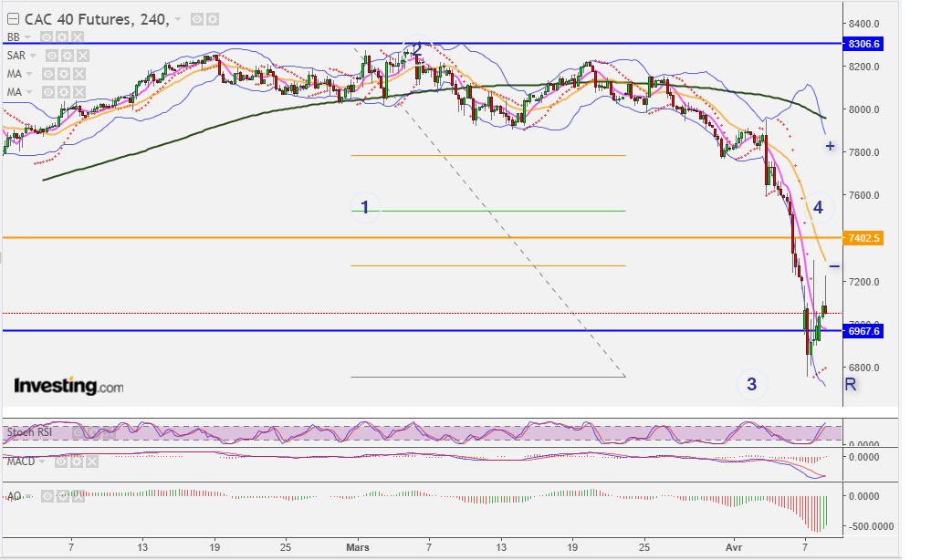
Task: Click the Avr label on time axis
Action: point(734,547)
